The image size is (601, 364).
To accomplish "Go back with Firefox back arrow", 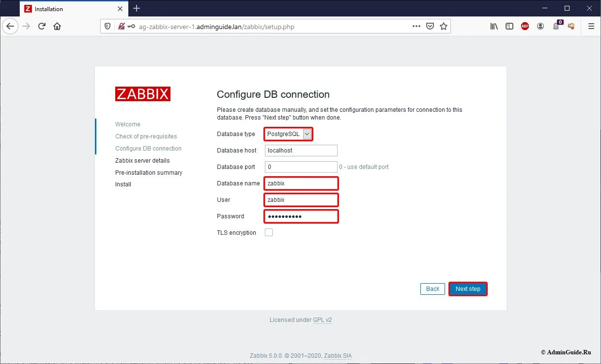I will [x=10, y=27].
